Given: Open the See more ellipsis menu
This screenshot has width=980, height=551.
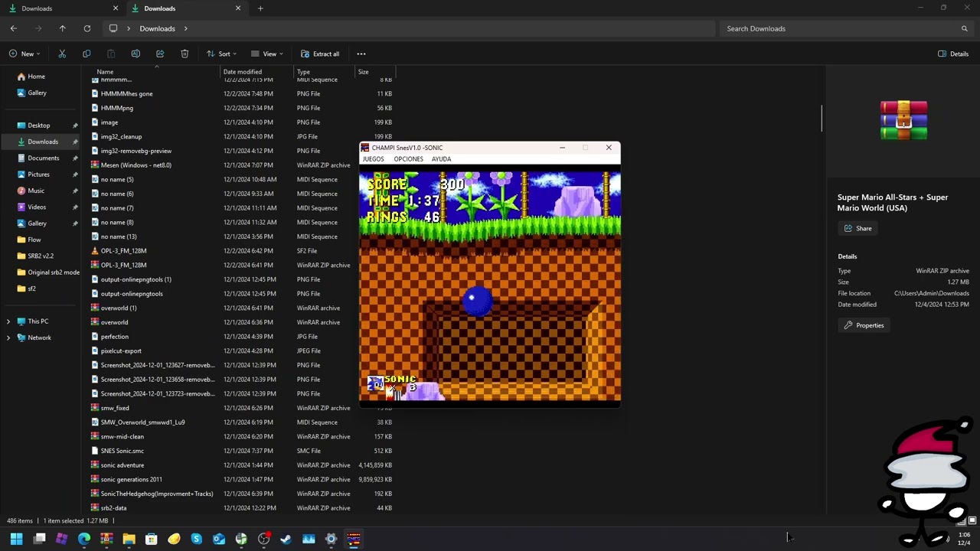Looking at the screenshot, I should point(361,54).
